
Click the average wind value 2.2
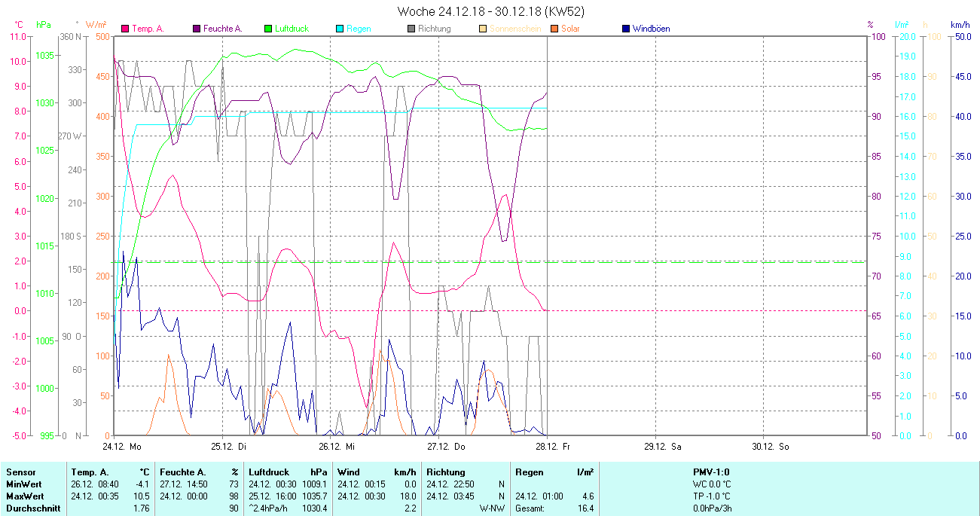point(410,508)
